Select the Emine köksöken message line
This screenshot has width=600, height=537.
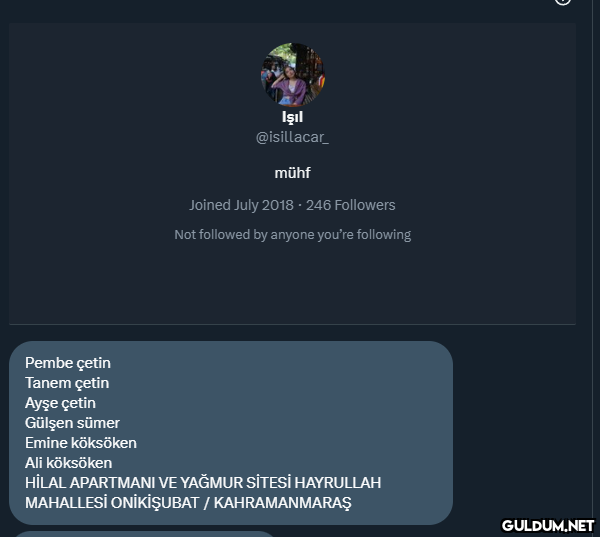pos(81,443)
